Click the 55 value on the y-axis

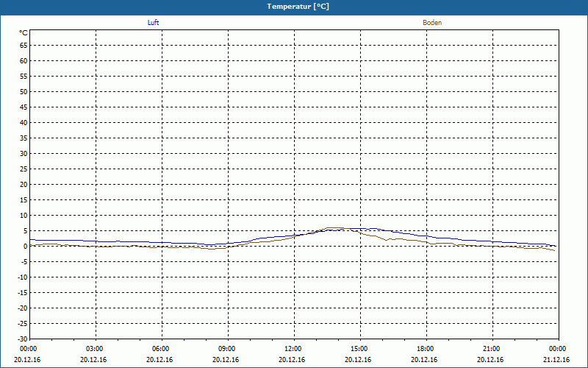[x=24, y=77]
